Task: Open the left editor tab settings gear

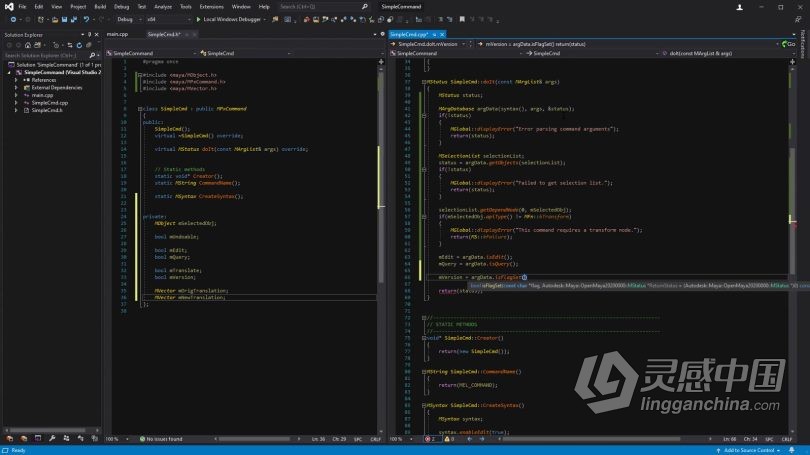Action: click(383, 34)
